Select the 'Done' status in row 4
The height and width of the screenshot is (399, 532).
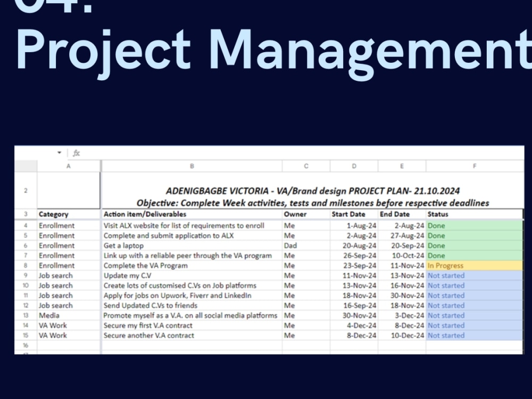475,226
